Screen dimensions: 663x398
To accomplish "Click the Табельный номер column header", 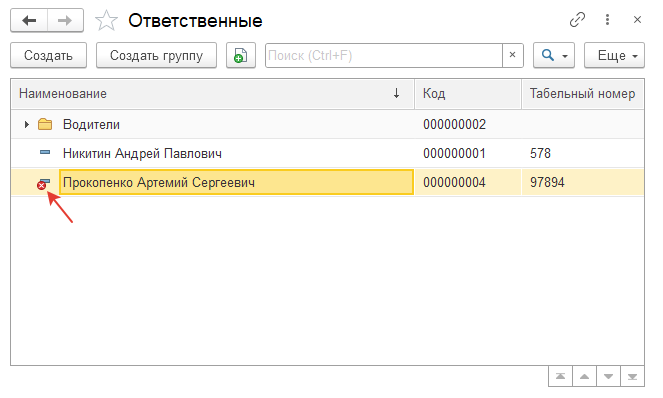I will [583, 93].
